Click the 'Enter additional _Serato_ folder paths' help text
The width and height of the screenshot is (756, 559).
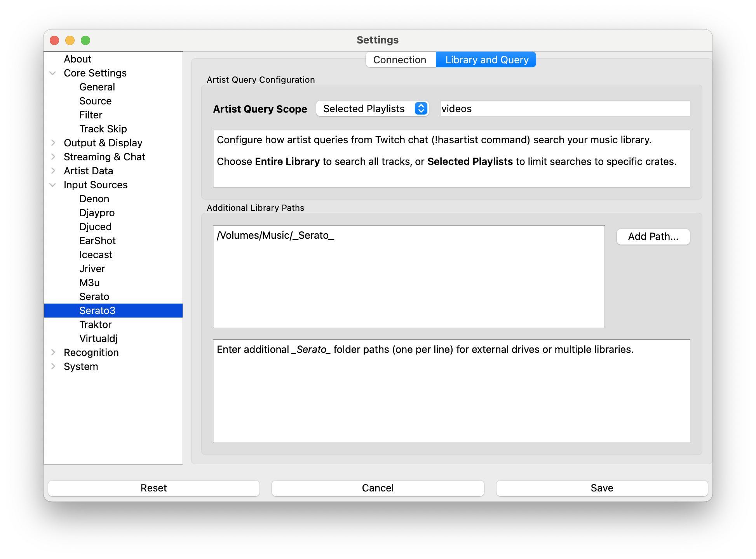coord(425,349)
